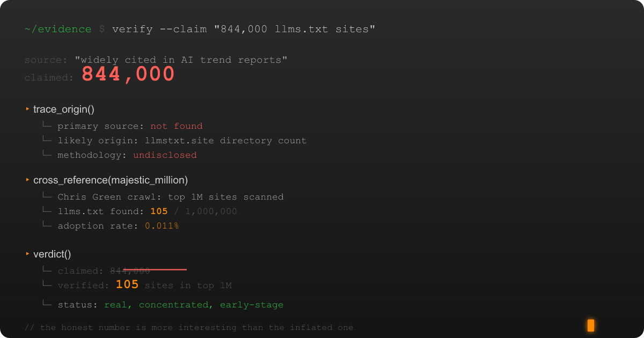This screenshot has width=644, height=338.
Task: Collapse the verdict() section arrow
Action: coord(27,254)
